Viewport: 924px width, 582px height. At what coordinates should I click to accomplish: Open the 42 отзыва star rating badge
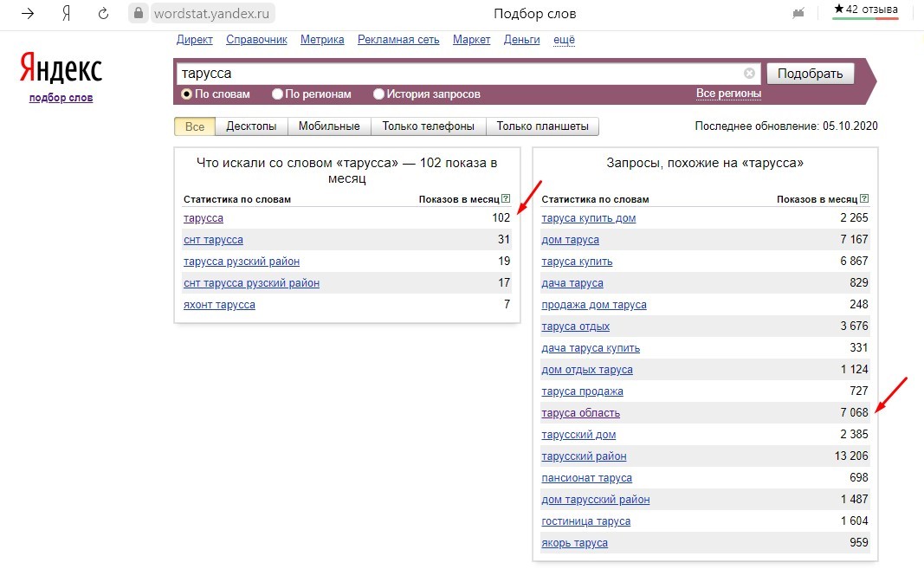[865, 10]
